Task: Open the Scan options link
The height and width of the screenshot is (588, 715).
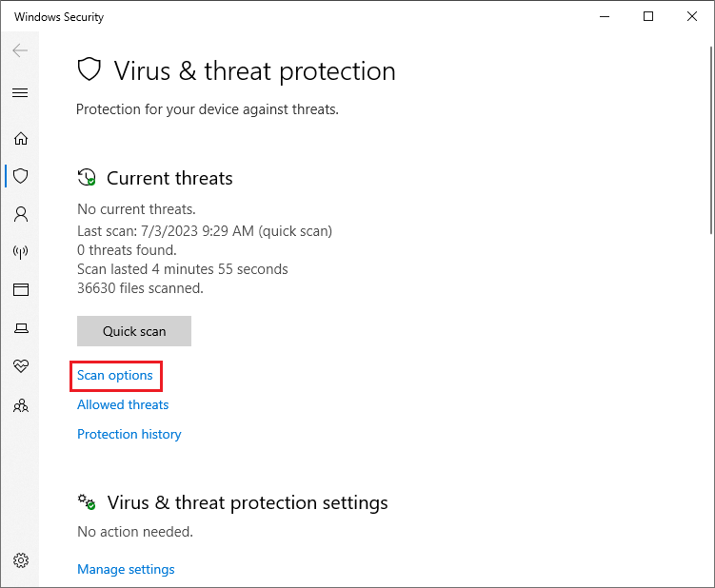Action: tap(115, 375)
